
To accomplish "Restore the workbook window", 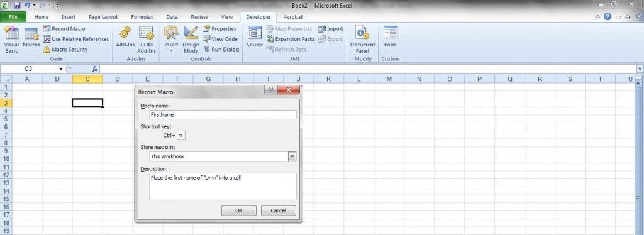I will click(628, 17).
